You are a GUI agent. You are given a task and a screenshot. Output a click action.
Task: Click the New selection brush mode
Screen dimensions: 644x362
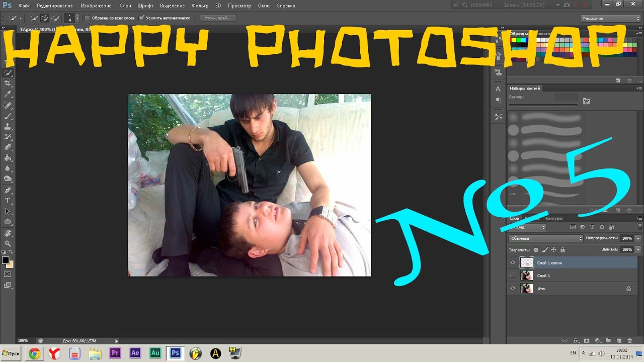pyautogui.click(x=34, y=18)
